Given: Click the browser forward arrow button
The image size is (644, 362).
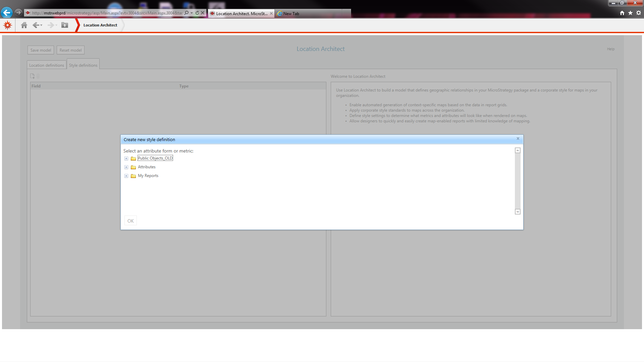Looking at the screenshot, I should pyautogui.click(x=18, y=13).
